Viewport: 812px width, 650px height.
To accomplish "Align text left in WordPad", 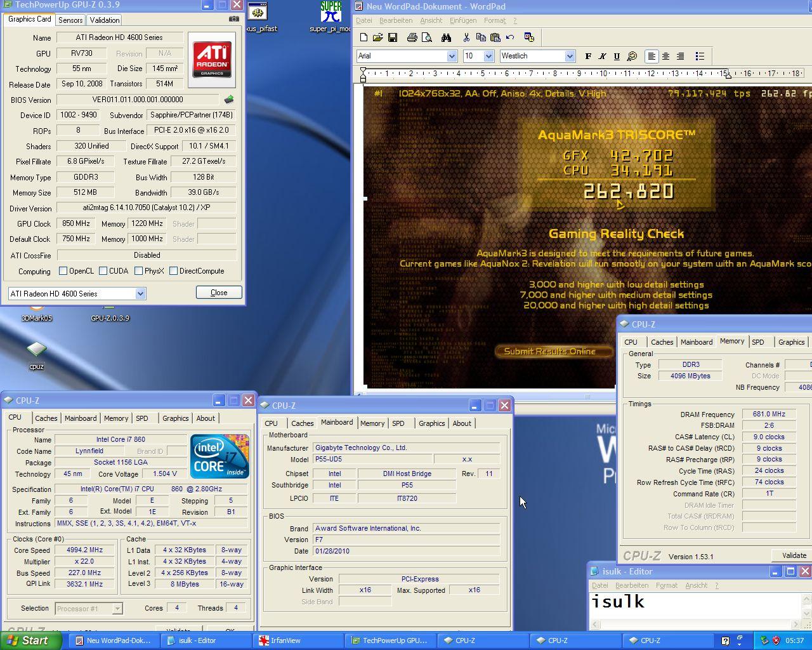I will pyautogui.click(x=652, y=56).
